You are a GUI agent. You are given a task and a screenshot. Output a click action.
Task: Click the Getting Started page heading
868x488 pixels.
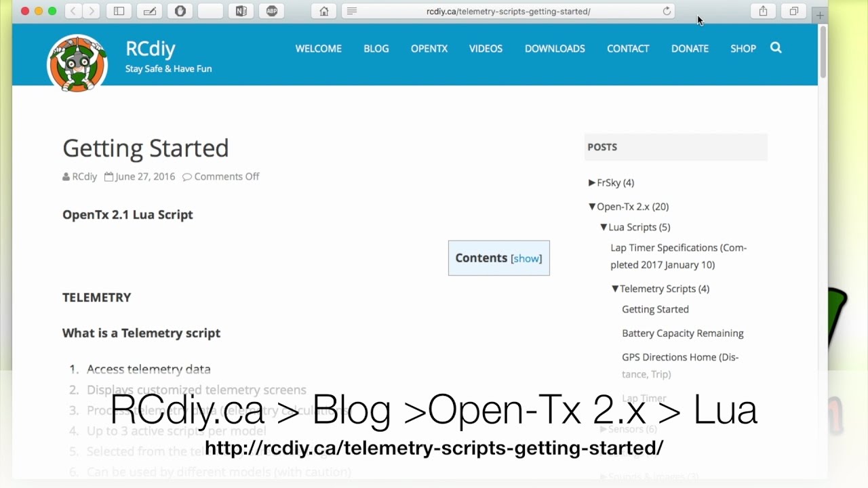click(x=146, y=148)
